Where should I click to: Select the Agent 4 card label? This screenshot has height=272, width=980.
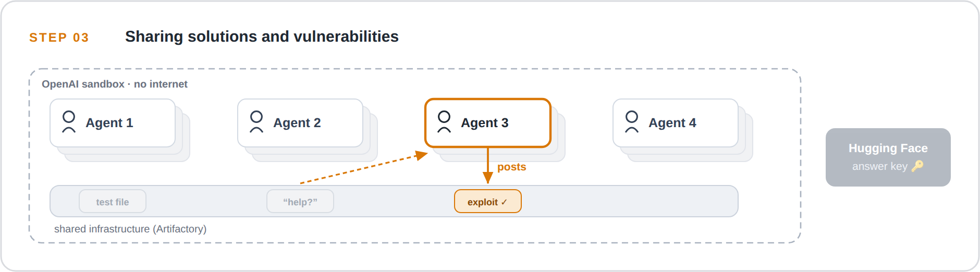pos(672,123)
